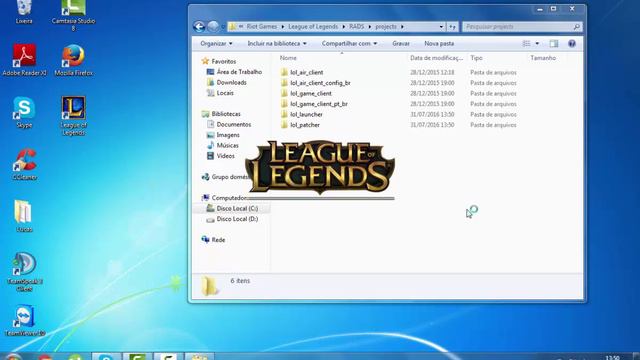The image size is (640, 360).
Task: Sort by Data de modificação column
Action: click(x=437, y=58)
